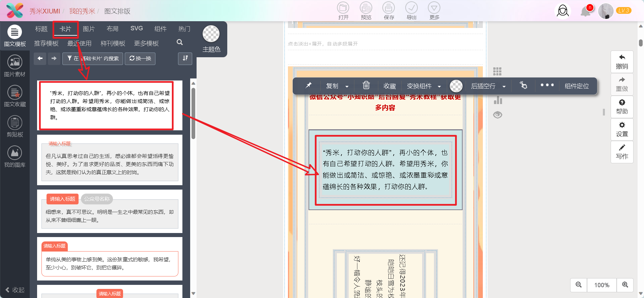Save the document with 保存 icon
644x298 pixels.
coord(389,11)
